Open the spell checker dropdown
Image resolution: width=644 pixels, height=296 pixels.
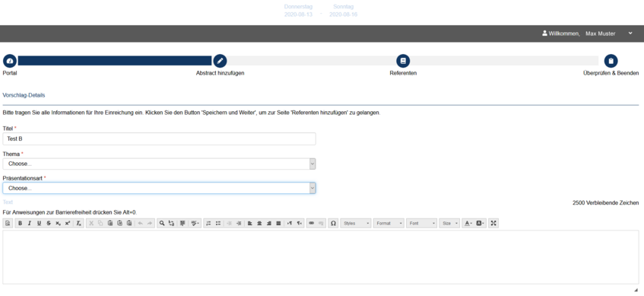pos(195,223)
